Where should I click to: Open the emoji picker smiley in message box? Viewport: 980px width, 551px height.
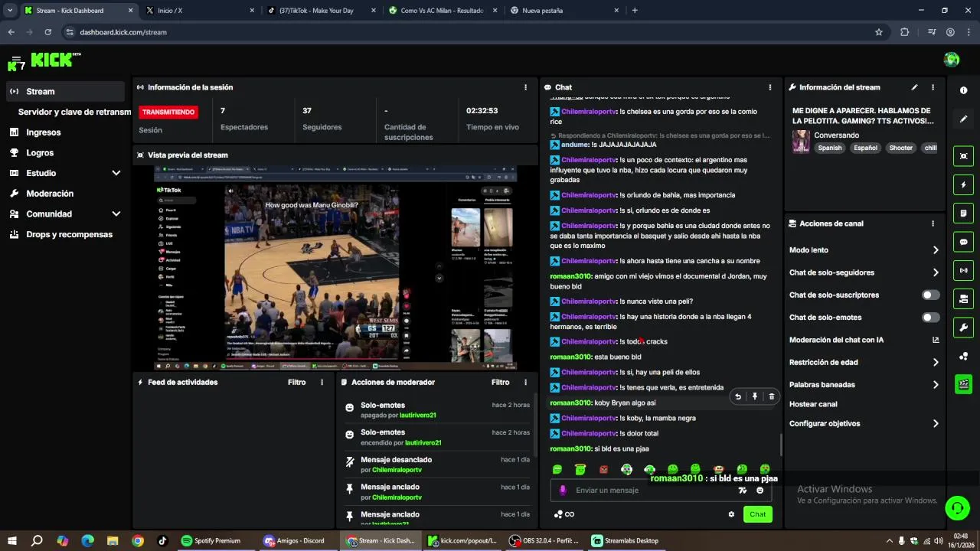click(759, 491)
